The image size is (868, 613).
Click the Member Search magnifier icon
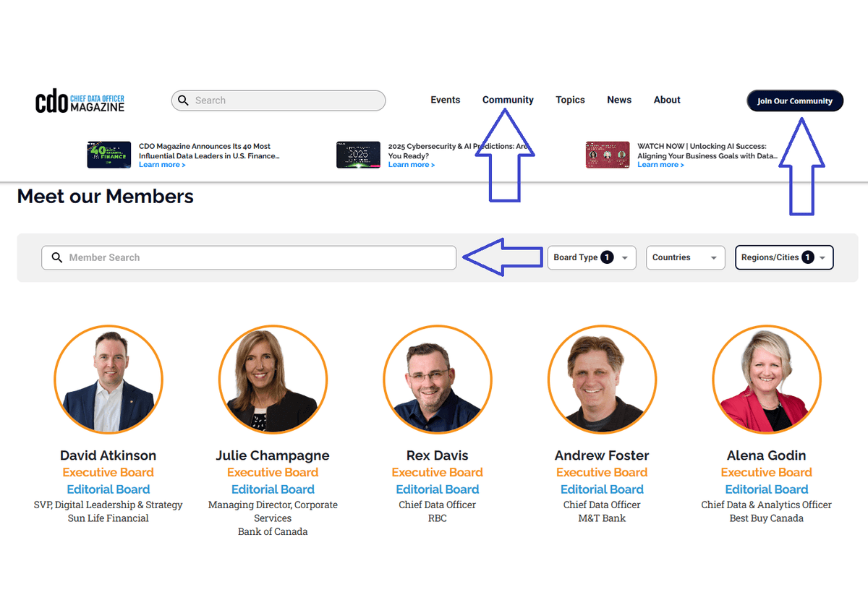point(57,258)
